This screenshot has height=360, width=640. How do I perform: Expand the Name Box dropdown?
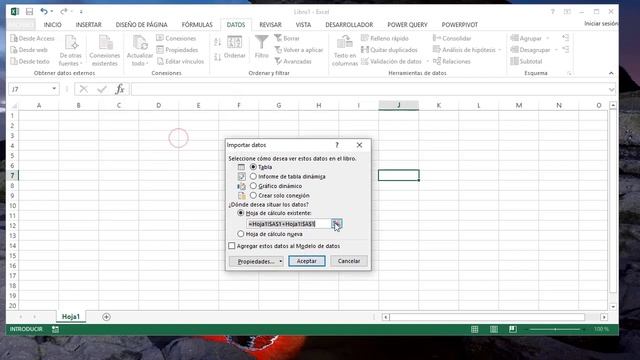click(x=54, y=89)
